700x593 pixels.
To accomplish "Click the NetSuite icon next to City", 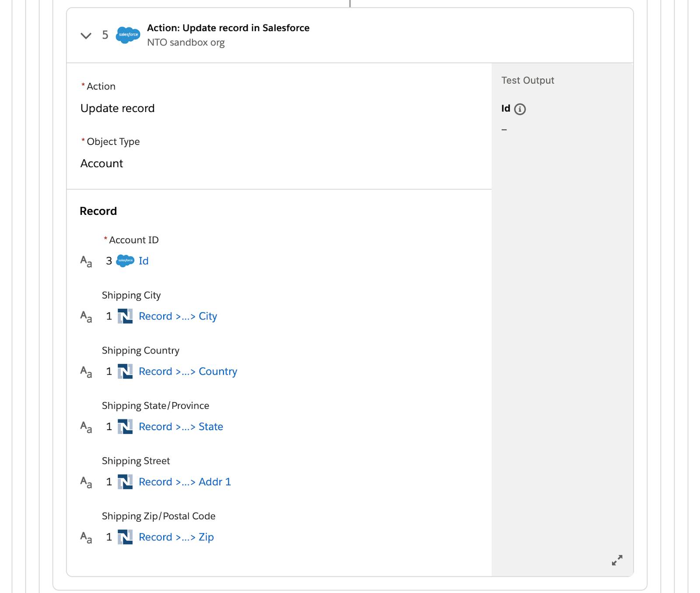I will click(x=125, y=316).
